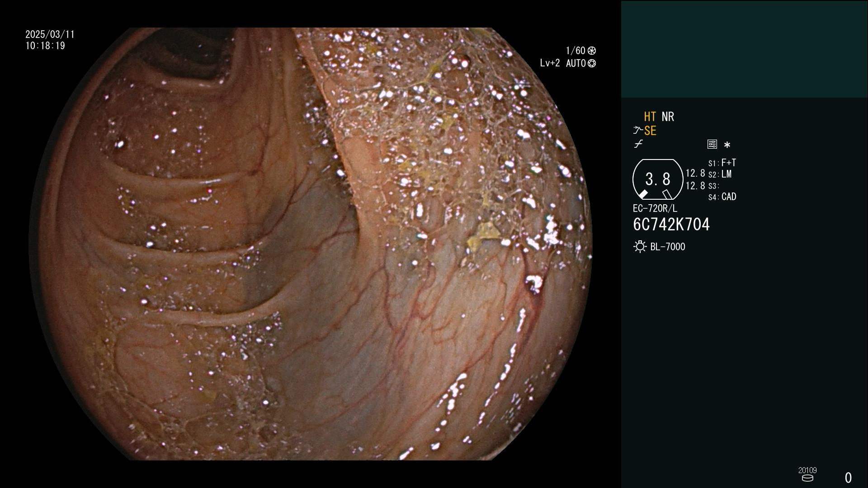Viewport: 868px width, 488px height.
Task: Click the S2 LM switch assignment
Action: (720, 174)
